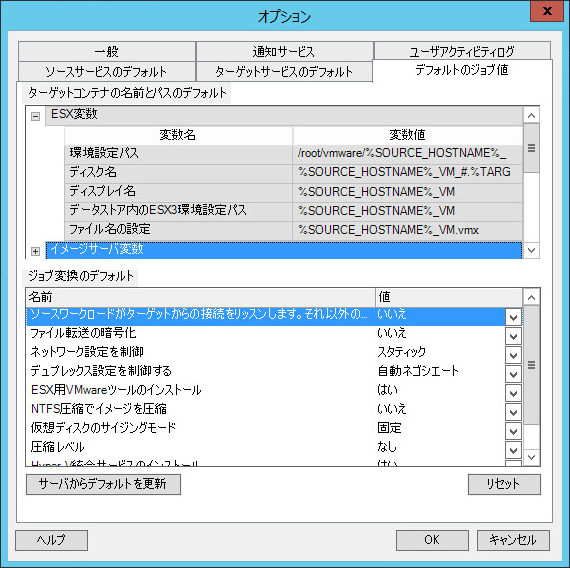This screenshot has width=570, height=568.
Task: Open dropdown for ファイル転送の暗号化
Action: (x=513, y=336)
